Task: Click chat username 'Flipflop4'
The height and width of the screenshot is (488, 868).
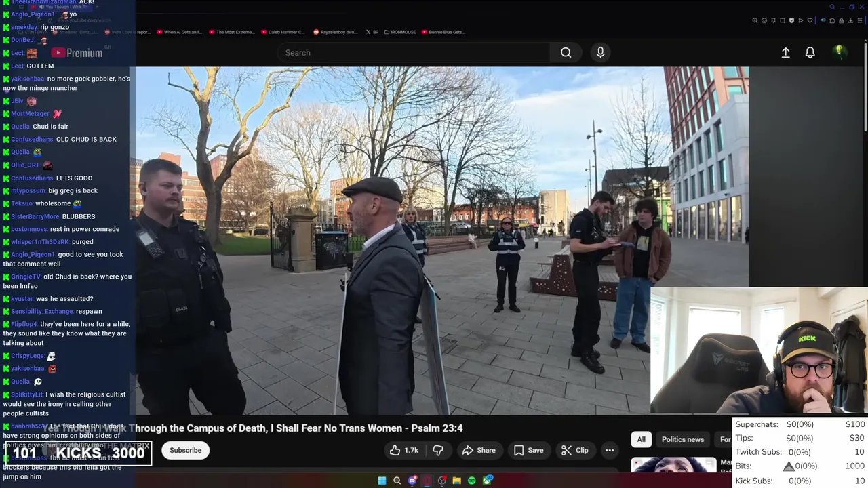Action: [24, 324]
